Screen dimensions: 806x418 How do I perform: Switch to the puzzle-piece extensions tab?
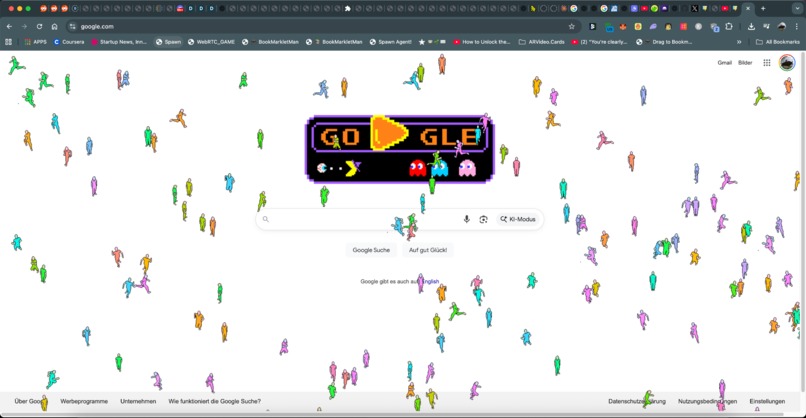pos(347,8)
